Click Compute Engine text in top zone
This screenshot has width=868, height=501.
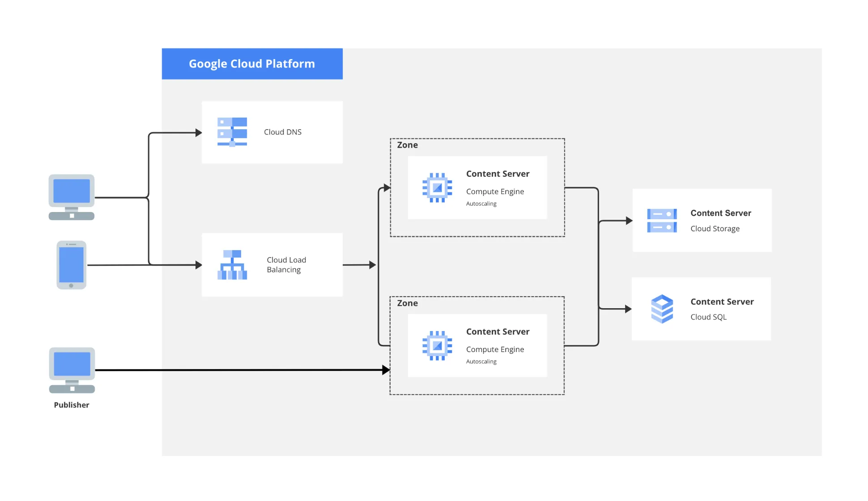[x=495, y=191]
